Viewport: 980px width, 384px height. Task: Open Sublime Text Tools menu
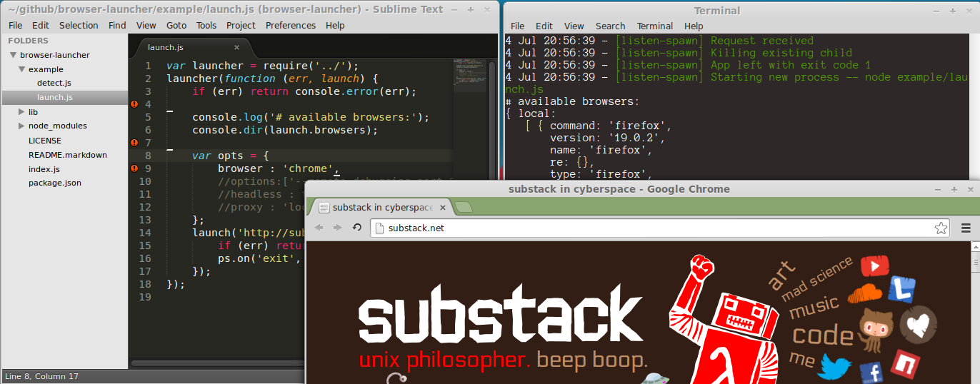point(206,25)
